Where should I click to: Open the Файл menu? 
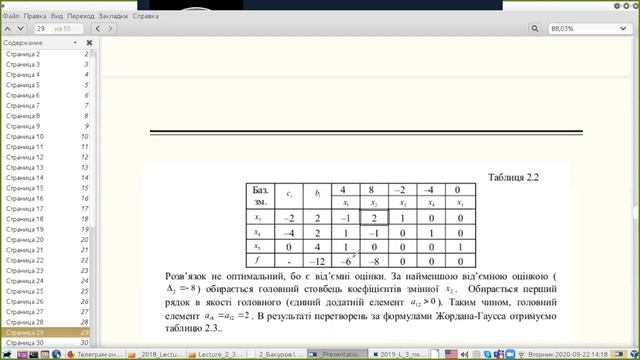click(11, 16)
